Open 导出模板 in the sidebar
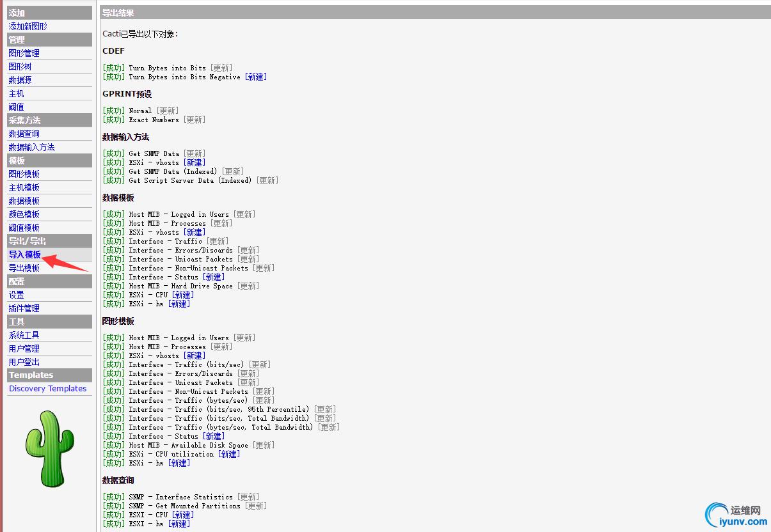The width and height of the screenshot is (771, 532). click(x=24, y=268)
